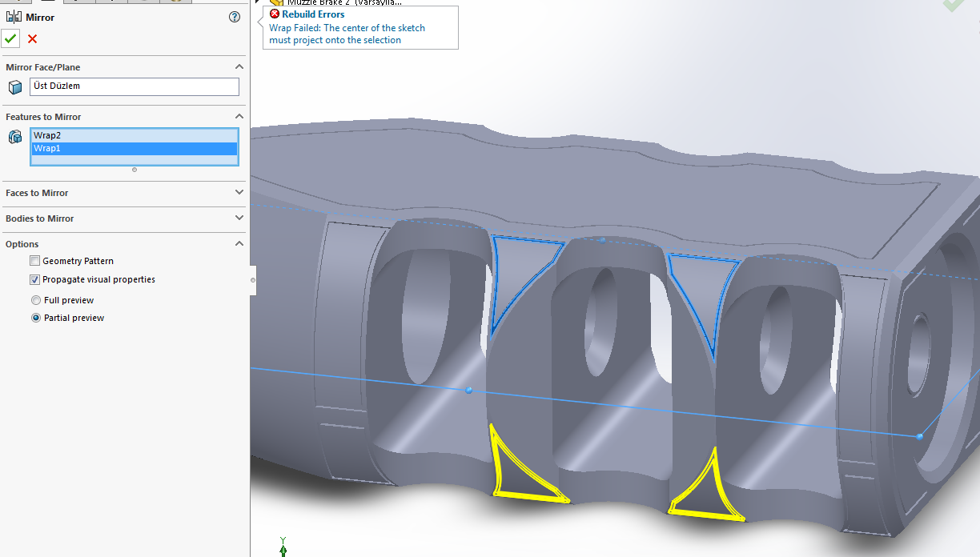This screenshot has height=557, width=980.
Task: Cancel the Mirror with the red X
Action: click(30, 38)
